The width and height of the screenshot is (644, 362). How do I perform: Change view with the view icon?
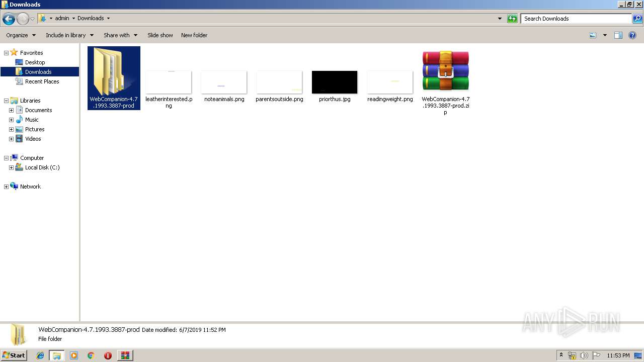[x=593, y=35]
